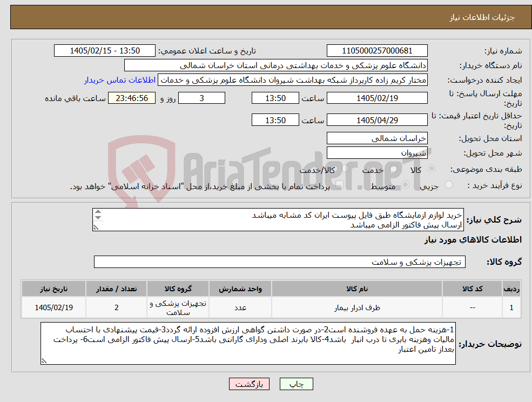Click the ردیف column header

(511, 289)
